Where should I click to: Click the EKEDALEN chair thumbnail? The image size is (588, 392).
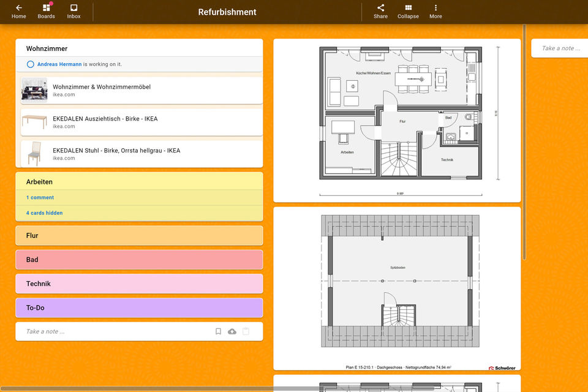tap(34, 154)
